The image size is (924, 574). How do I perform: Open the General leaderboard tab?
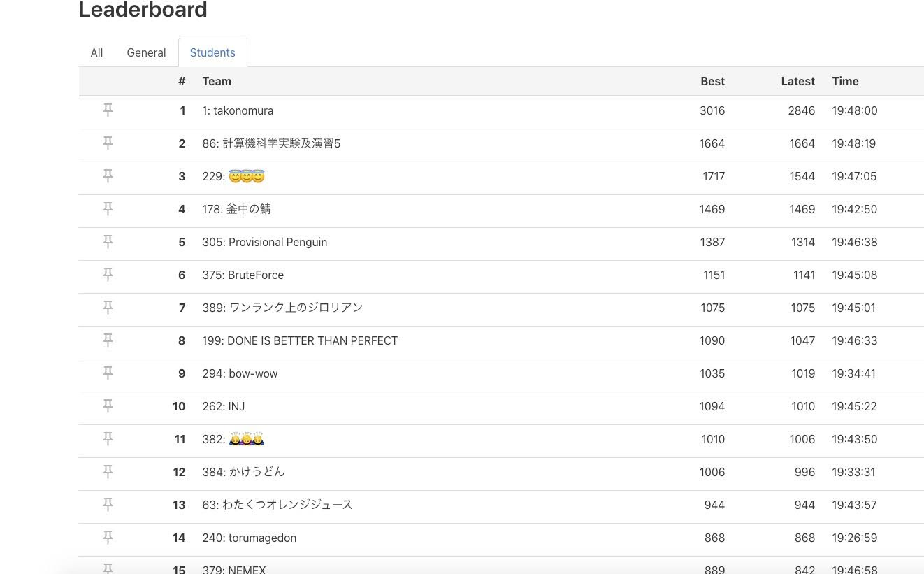(146, 52)
